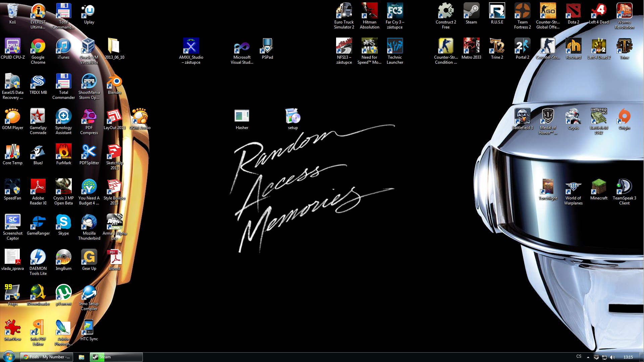The height and width of the screenshot is (362, 644).
Task: Open the Uplay shortcut
Action: point(89,14)
